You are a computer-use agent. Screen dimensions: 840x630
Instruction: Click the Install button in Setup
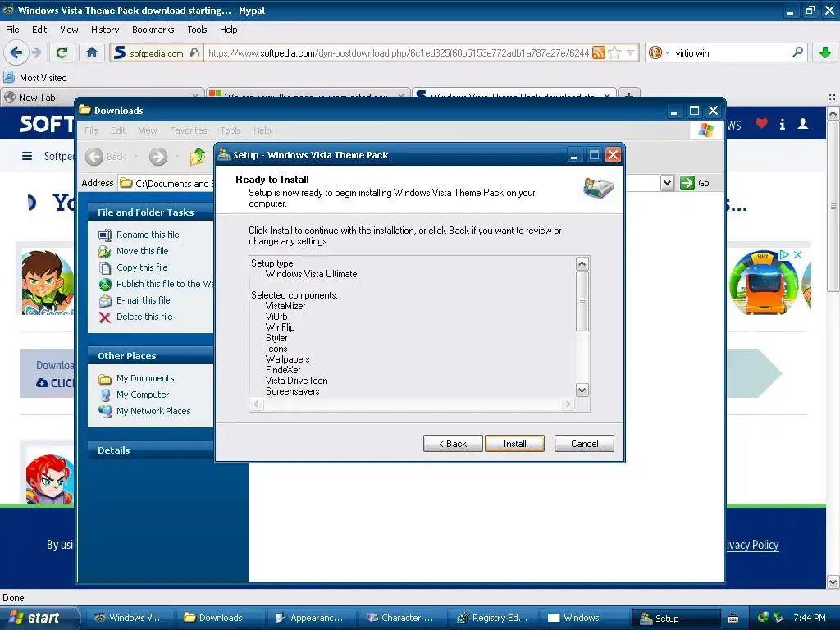coord(514,444)
